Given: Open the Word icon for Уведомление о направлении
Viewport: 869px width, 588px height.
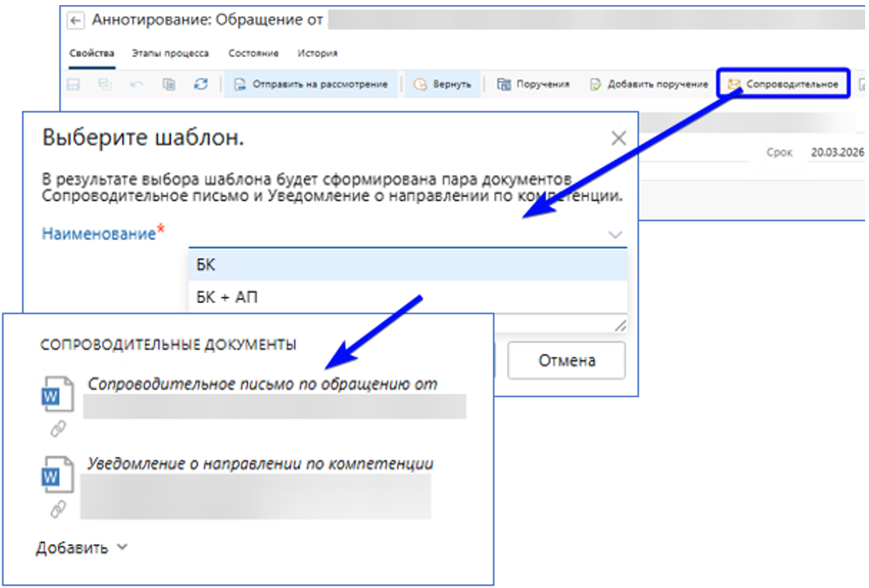Looking at the screenshot, I should point(57,475).
